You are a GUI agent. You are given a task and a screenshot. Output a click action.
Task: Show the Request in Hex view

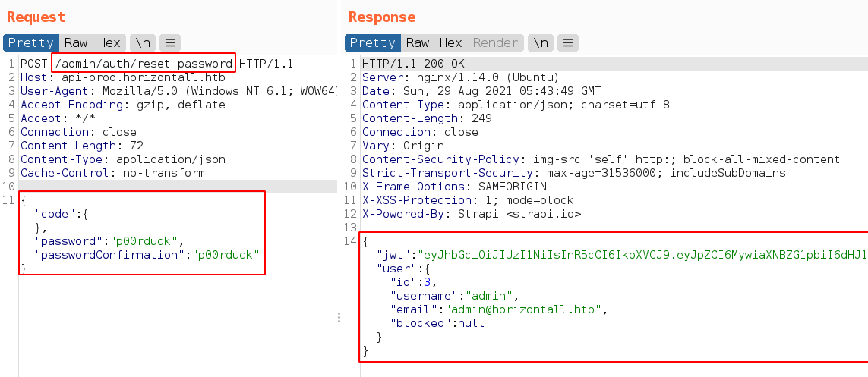(x=109, y=42)
